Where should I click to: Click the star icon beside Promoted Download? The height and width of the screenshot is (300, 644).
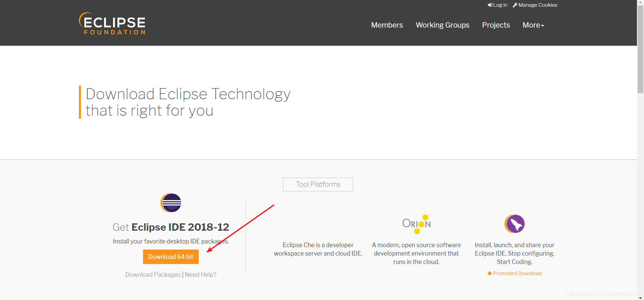(x=490, y=273)
